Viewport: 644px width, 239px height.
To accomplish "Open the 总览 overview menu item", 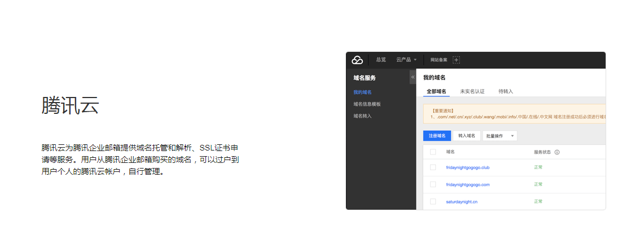I will tap(381, 60).
